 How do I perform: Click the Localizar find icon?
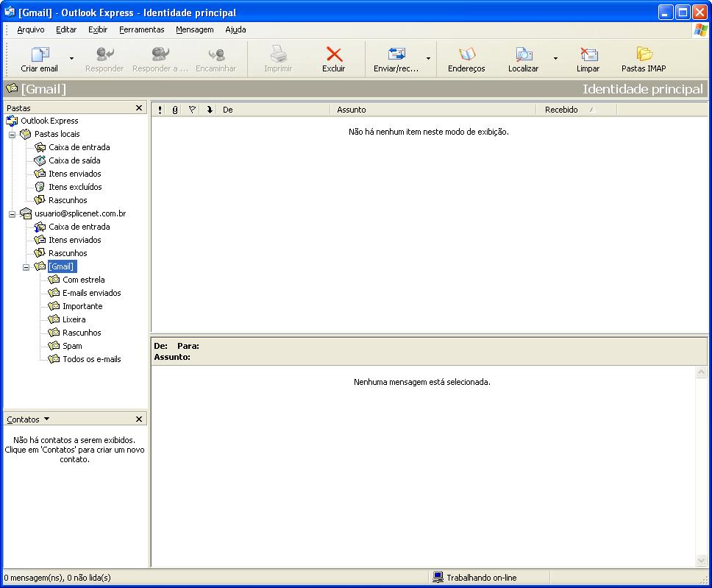(523, 54)
